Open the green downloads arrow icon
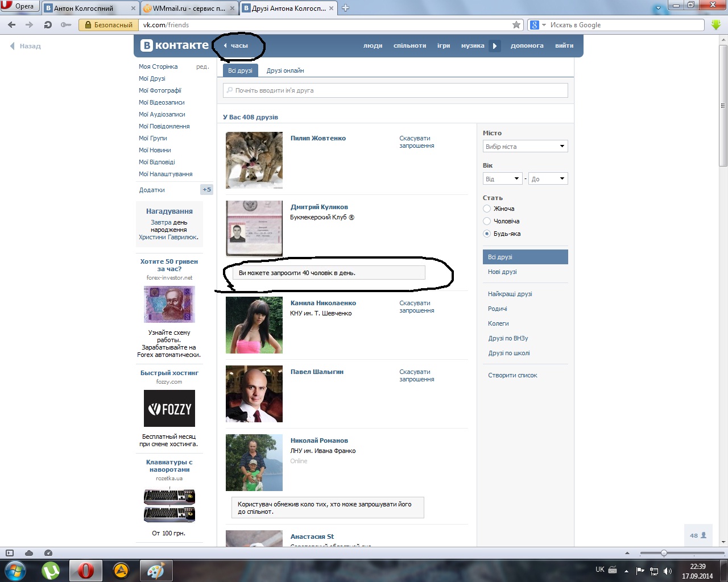Viewport: 728px width, 582px height. click(716, 25)
